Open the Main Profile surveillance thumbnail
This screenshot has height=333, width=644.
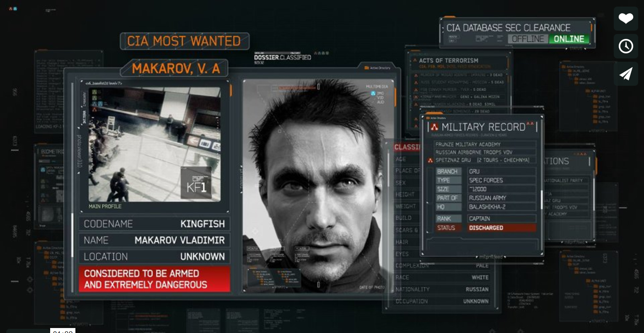tap(155, 144)
